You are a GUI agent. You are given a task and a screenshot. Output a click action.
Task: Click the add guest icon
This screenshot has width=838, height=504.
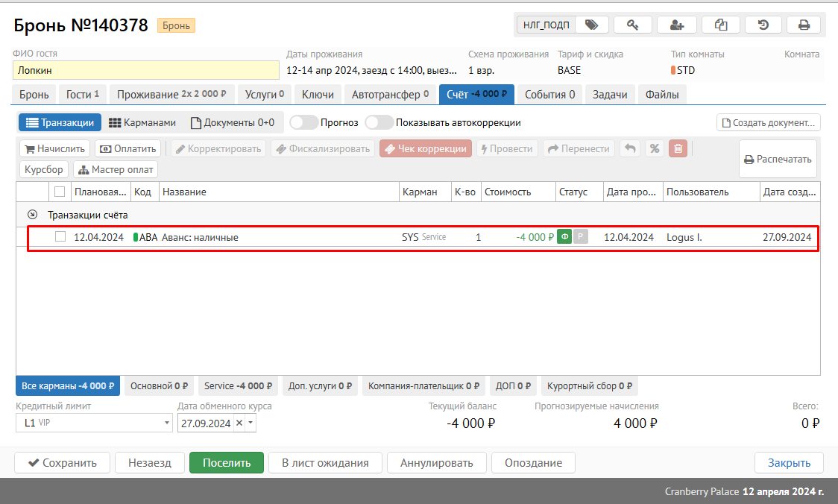[x=677, y=25]
